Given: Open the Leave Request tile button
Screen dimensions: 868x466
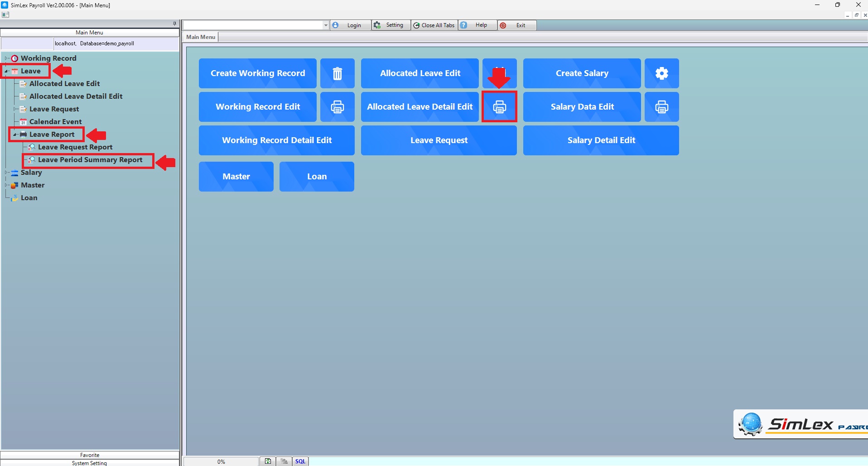Looking at the screenshot, I should point(439,140).
